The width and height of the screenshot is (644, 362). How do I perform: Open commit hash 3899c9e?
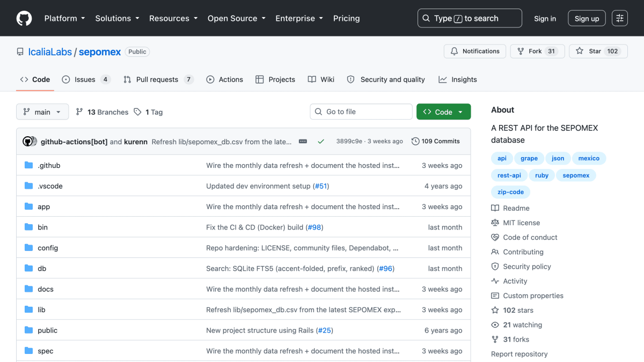coord(349,142)
